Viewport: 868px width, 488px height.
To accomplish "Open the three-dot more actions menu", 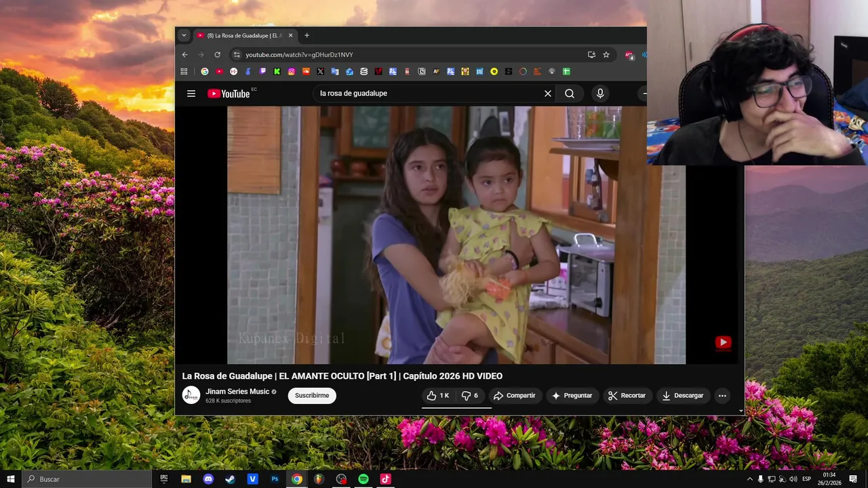I will 722,396.
